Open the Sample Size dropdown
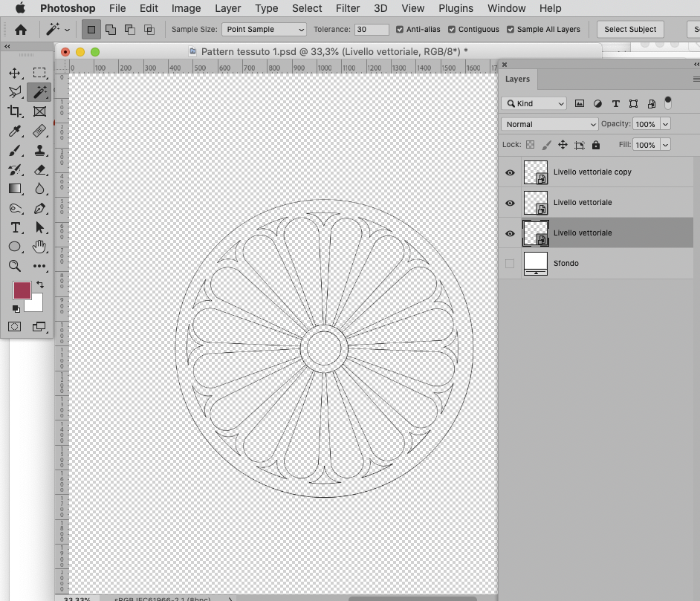 [x=265, y=30]
